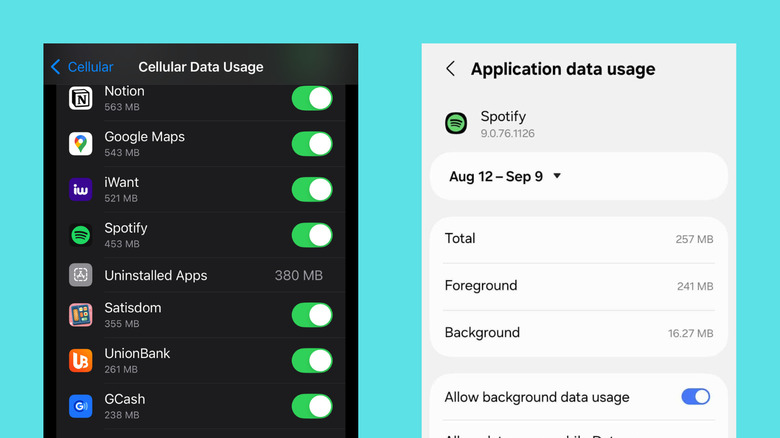780x438 pixels.
Task: Tap the Satisdom app icon
Action: (x=81, y=315)
